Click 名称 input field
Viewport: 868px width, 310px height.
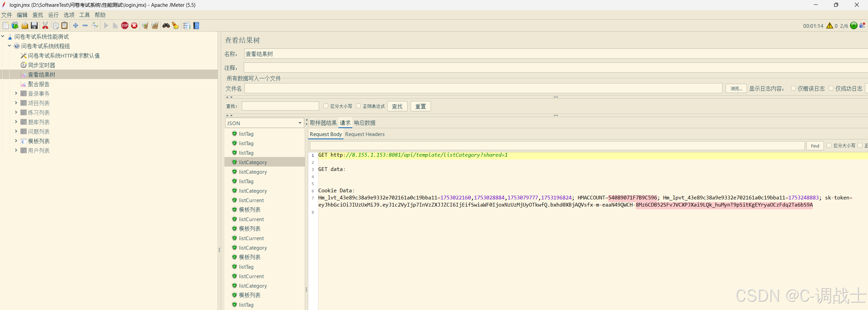(x=556, y=54)
